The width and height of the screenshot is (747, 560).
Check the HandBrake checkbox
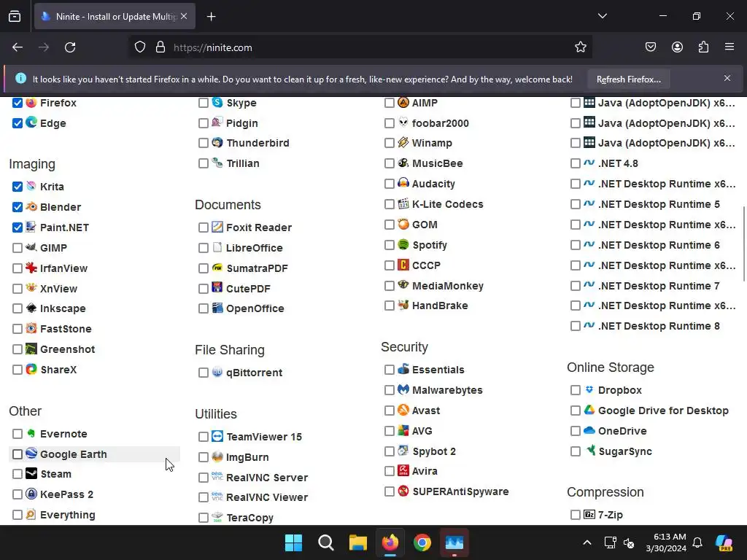click(x=390, y=306)
